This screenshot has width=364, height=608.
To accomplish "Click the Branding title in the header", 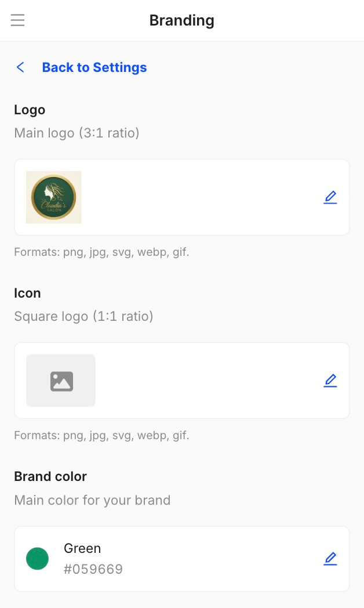I will click(182, 20).
